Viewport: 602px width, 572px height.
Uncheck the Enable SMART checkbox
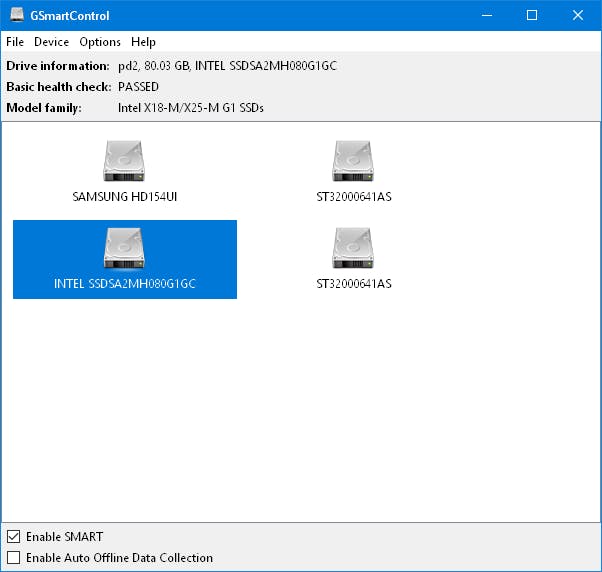[13, 537]
